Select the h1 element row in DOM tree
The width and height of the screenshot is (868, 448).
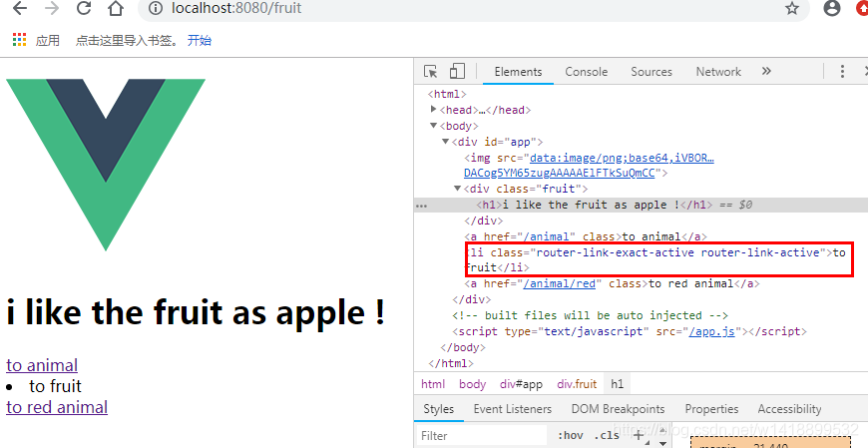642,205
